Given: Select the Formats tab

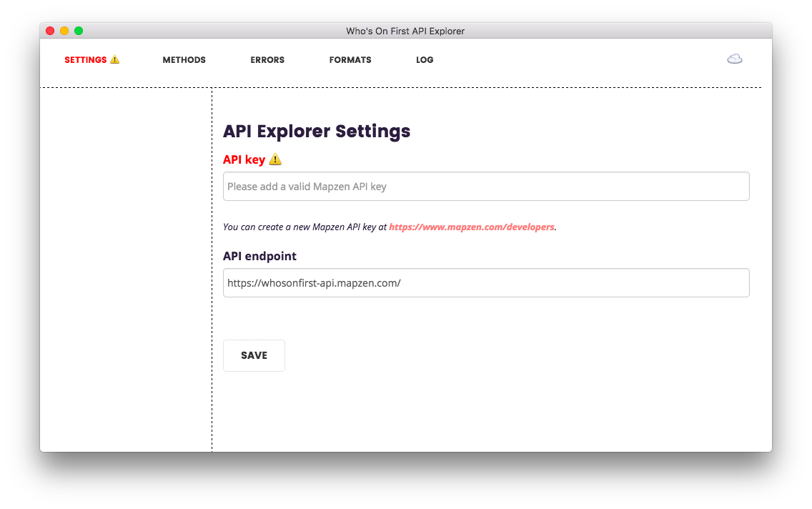Looking at the screenshot, I should point(350,60).
